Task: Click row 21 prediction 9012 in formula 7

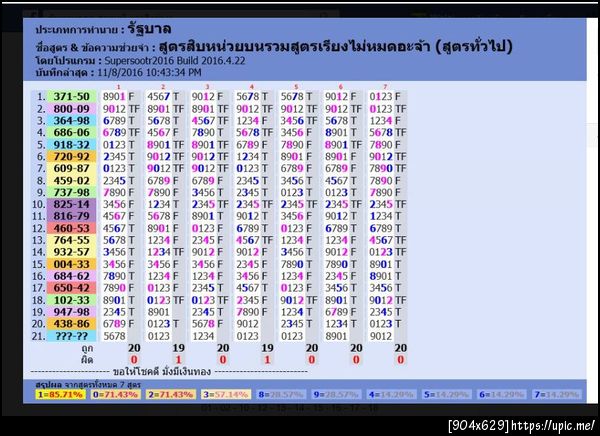Action: point(381,336)
